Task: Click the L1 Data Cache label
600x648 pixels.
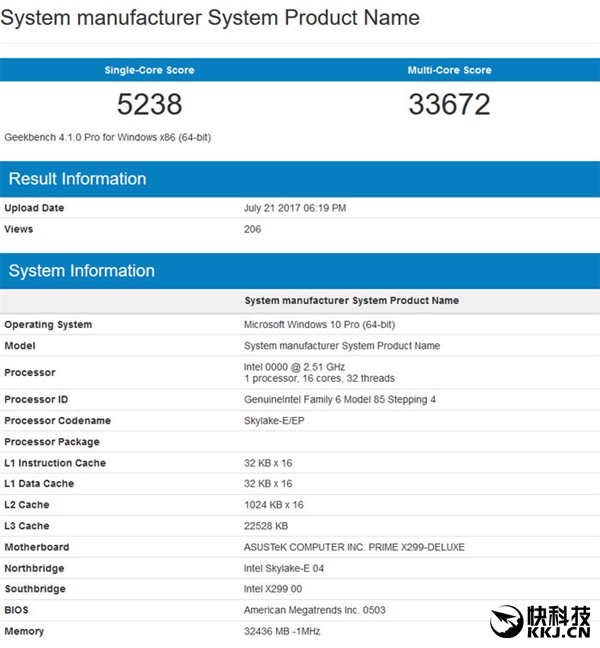Action: coord(39,484)
